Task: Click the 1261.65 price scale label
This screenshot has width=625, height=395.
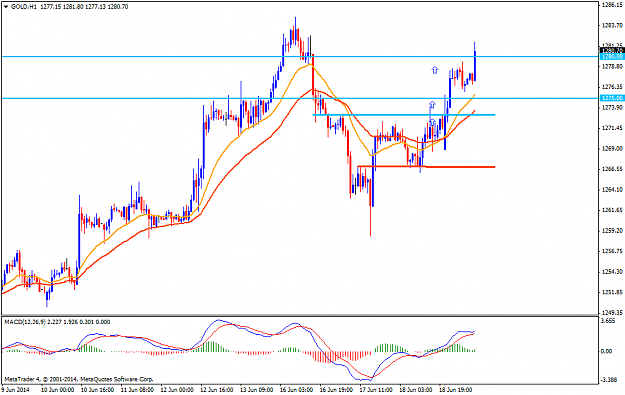Action: (612, 210)
